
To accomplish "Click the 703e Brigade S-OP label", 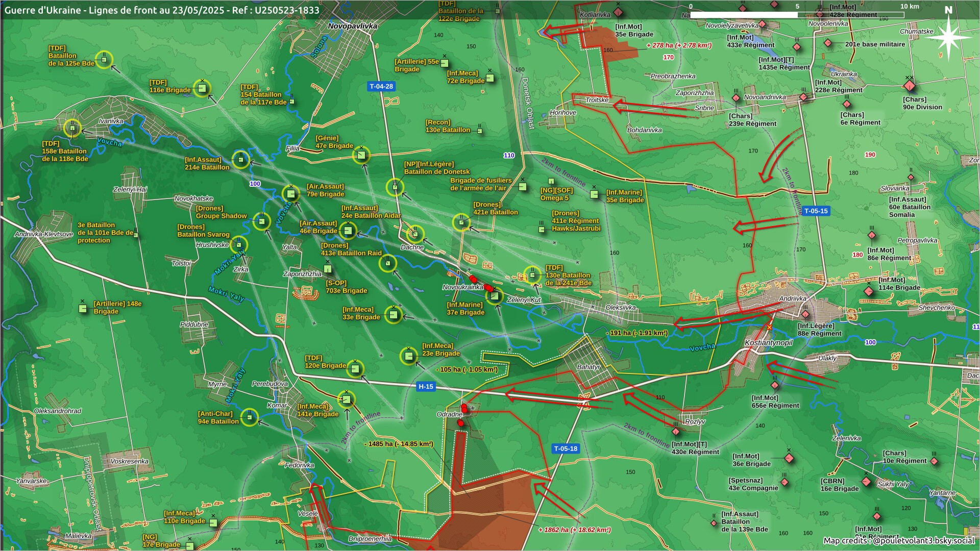I will [347, 287].
